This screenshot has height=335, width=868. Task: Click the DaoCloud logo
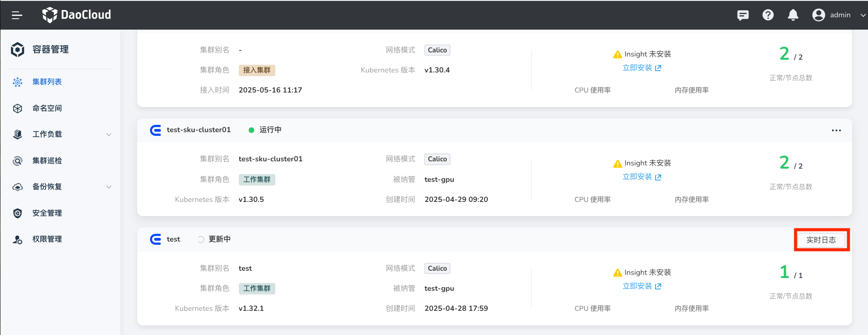[x=77, y=15]
